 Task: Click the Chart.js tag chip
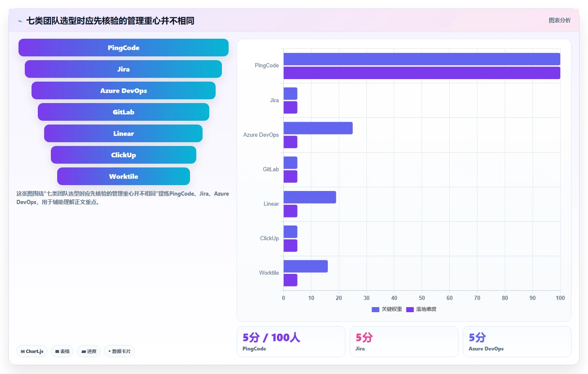tap(32, 351)
